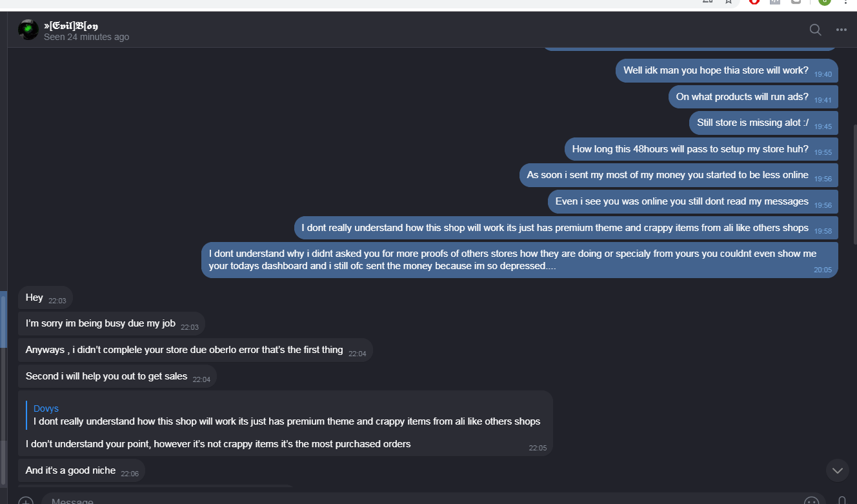Search within this conversation

click(815, 30)
